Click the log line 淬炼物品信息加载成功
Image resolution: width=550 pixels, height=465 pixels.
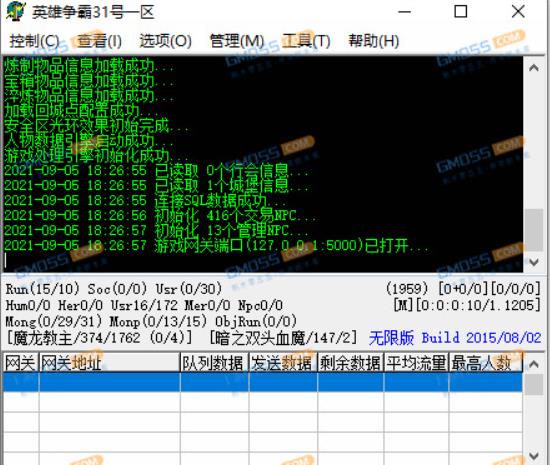(x=89, y=96)
